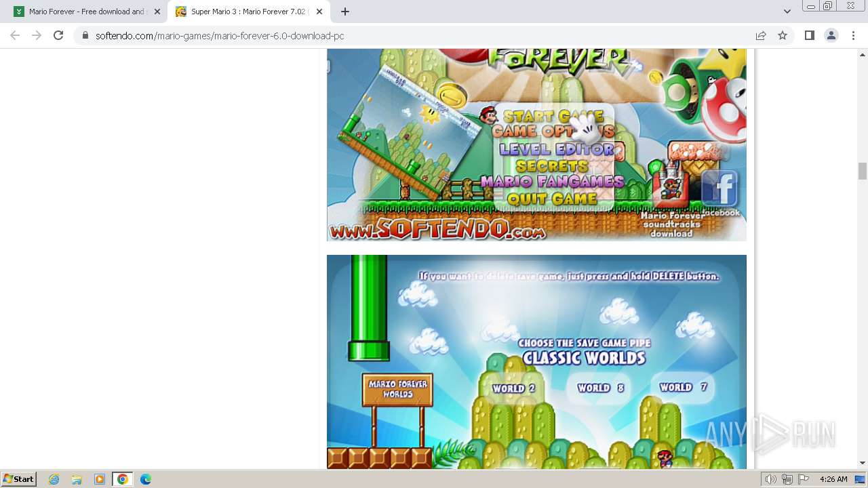Open Microsoft Edge from the taskbar
The width and height of the screenshot is (868, 488).
pos(145,479)
